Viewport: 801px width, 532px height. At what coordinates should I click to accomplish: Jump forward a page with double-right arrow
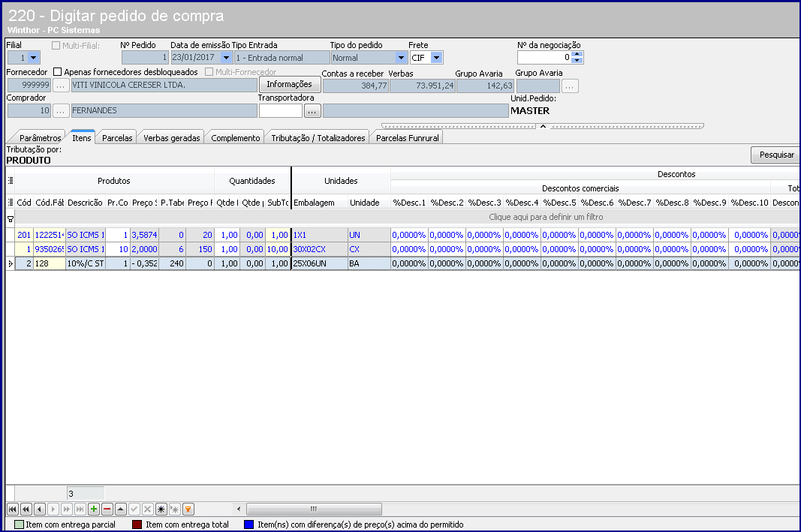66,509
